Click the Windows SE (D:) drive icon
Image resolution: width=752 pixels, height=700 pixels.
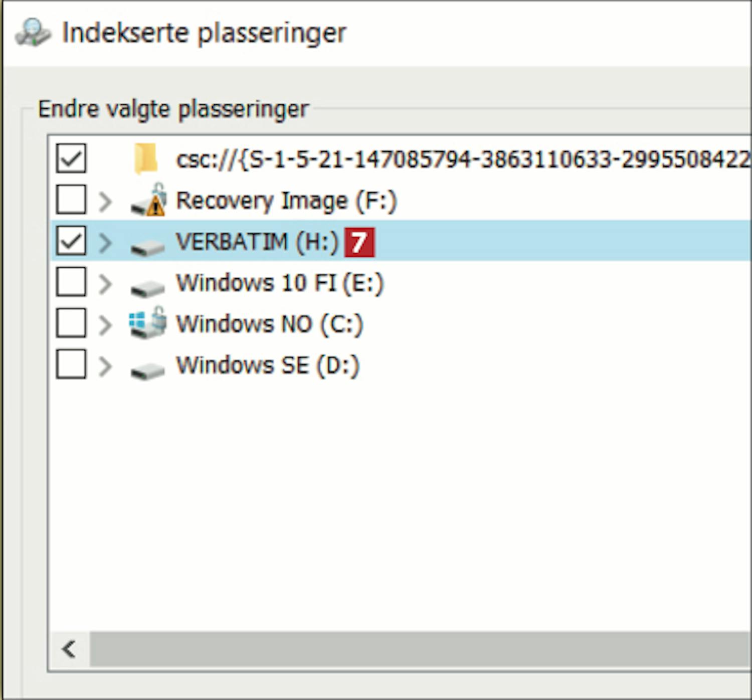(x=147, y=369)
